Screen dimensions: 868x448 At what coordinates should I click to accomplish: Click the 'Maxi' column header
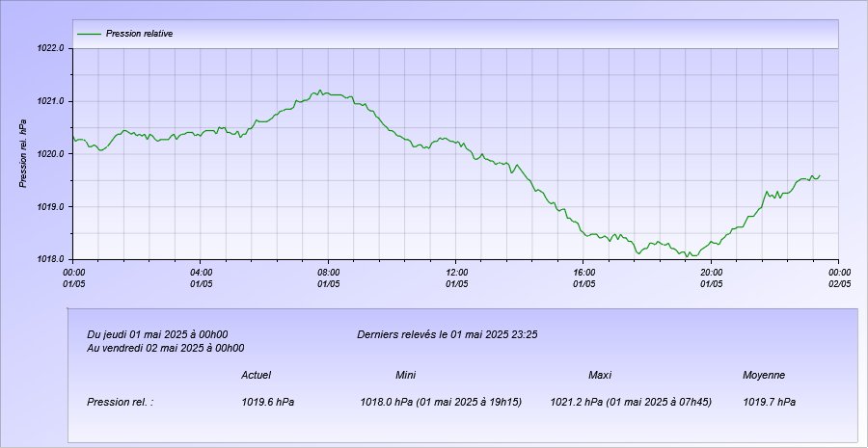point(600,376)
